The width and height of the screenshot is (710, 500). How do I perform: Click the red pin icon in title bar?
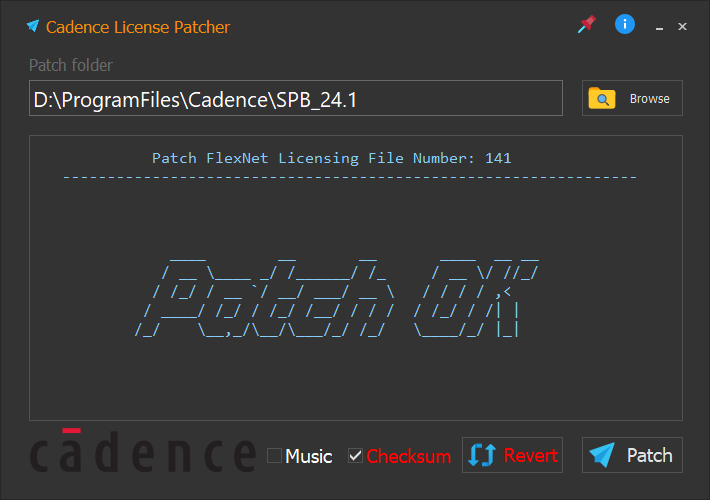[586, 25]
